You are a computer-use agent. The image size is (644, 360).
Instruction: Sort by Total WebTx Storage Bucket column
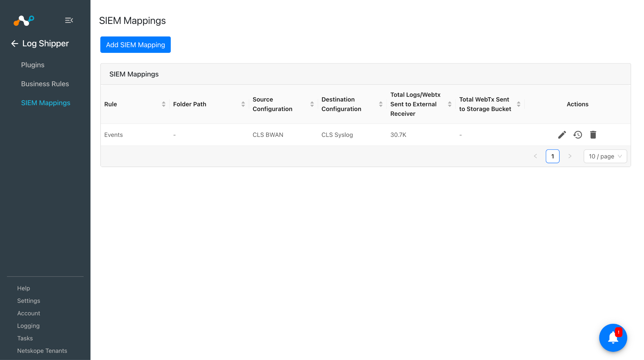click(519, 104)
